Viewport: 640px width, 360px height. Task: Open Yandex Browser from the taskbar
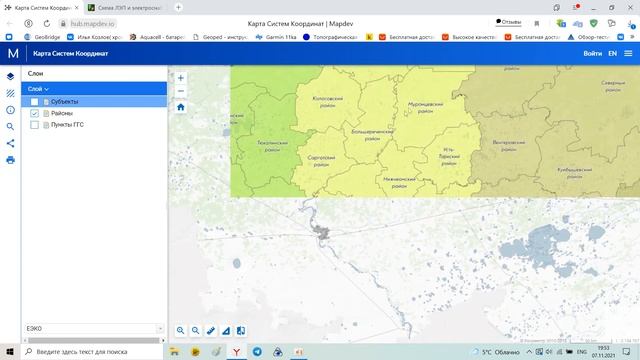tap(236, 351)
